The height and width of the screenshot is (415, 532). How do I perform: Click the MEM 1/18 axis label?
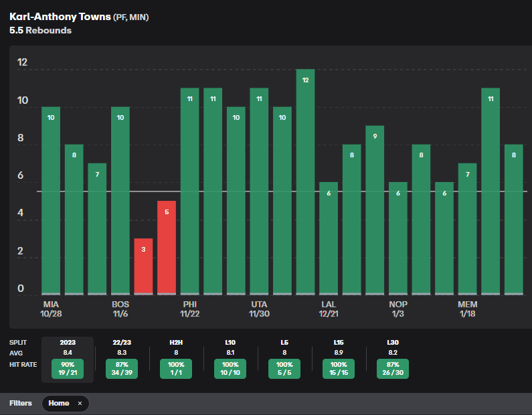pyautogui.click(x=468, y=309)
